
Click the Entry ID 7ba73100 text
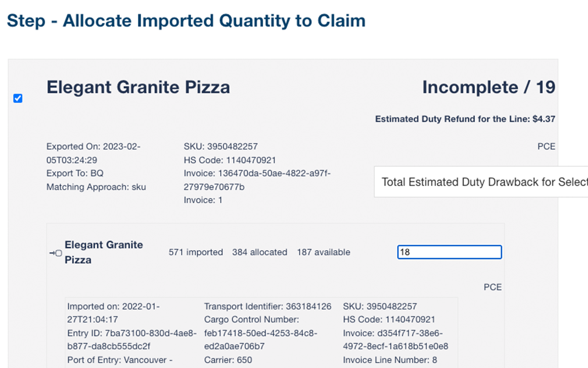pyautogui.click(x=131, y=339)
